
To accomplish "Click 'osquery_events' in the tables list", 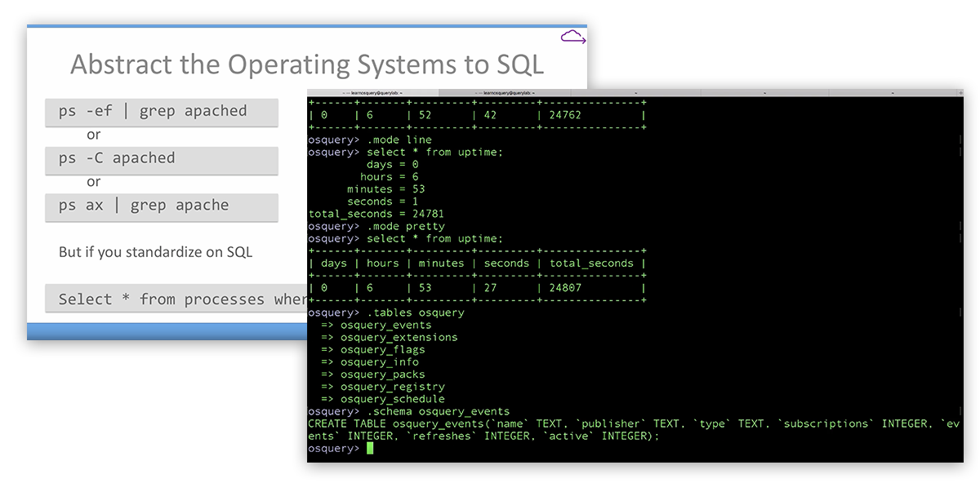I will point(385,325).
